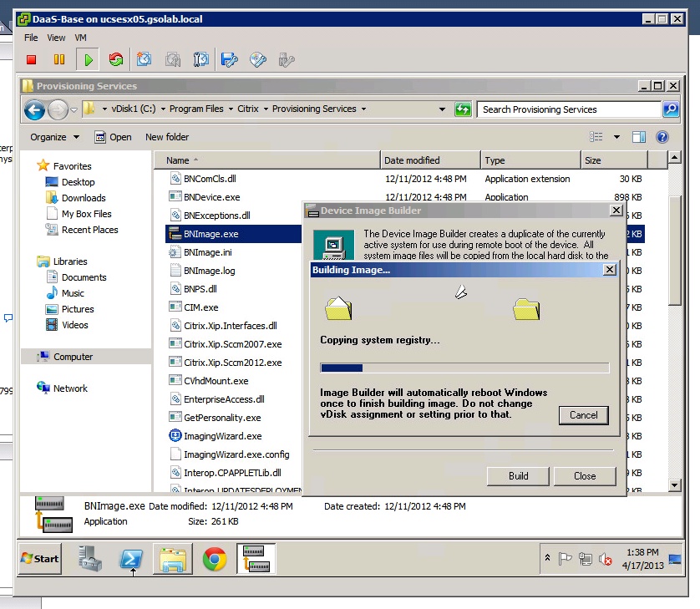Open the address bar history dropdown
The width and height of the screenshot is (700, 609).
(442, 109)
